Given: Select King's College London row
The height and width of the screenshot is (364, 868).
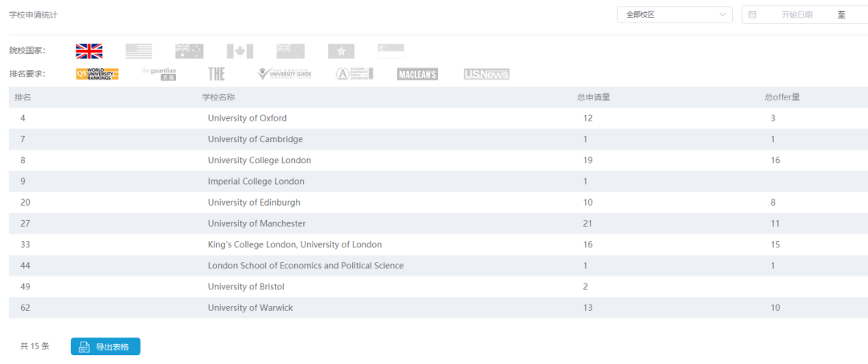Looking at the screenshot, I should [439, 244].
